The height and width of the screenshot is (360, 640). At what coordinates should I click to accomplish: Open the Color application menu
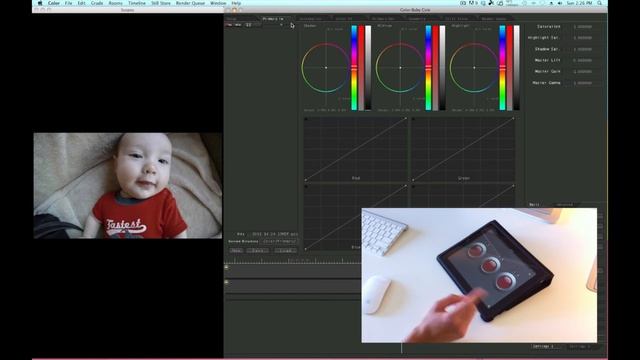[x=53, y=3]
